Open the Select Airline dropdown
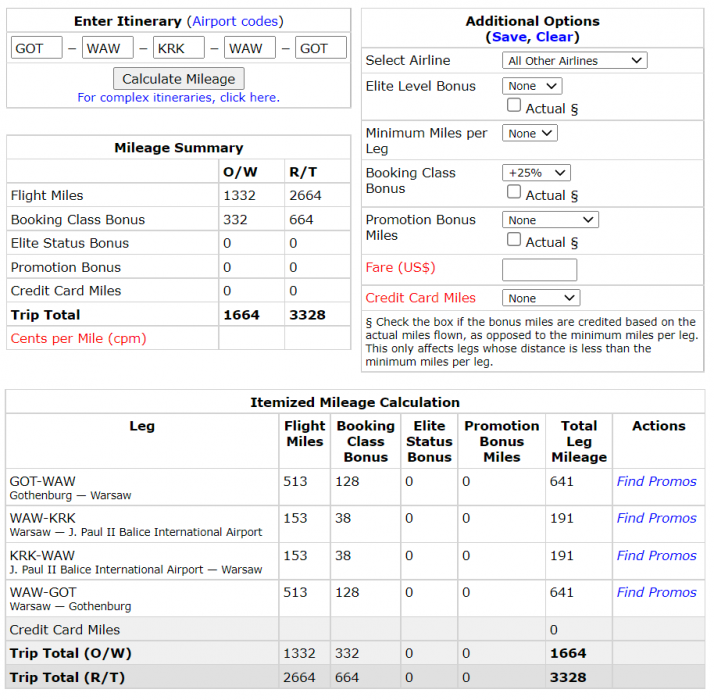 [574, 61]
